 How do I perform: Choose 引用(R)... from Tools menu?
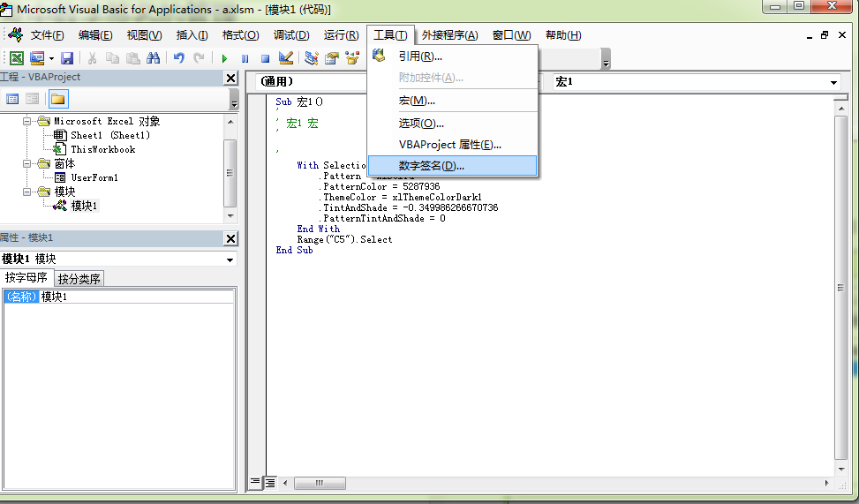click(453, 56)
